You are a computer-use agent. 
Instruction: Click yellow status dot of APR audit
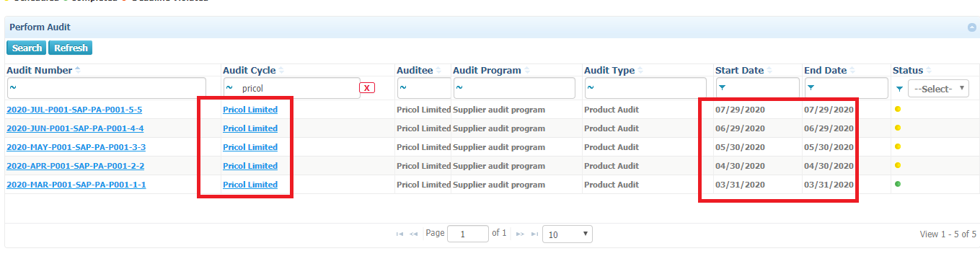pos(898,165)
